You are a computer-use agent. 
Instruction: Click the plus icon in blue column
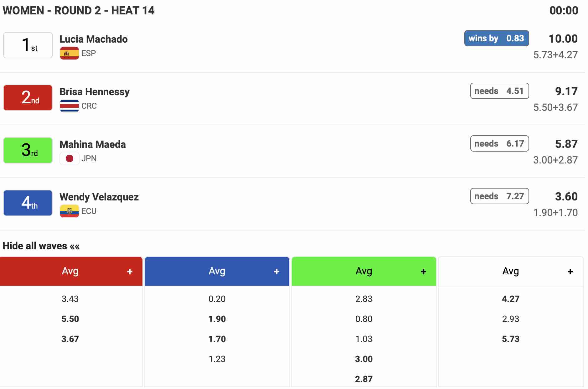tap(276, 272)
